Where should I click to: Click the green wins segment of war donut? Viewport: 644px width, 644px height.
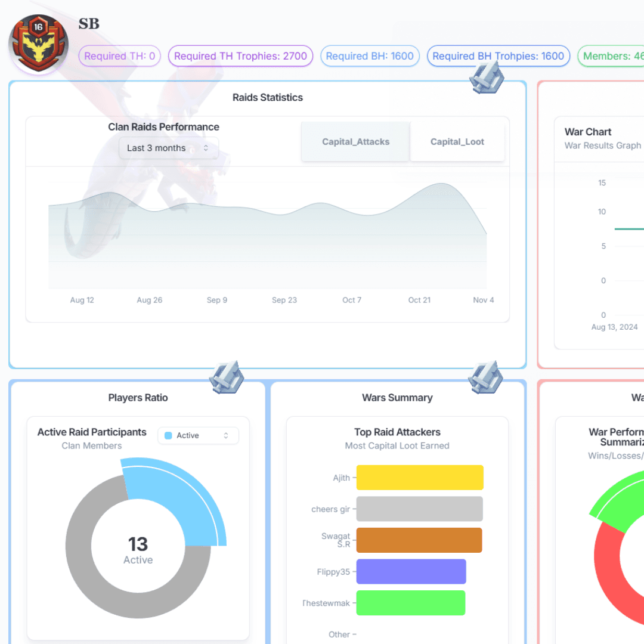[620, 498]
